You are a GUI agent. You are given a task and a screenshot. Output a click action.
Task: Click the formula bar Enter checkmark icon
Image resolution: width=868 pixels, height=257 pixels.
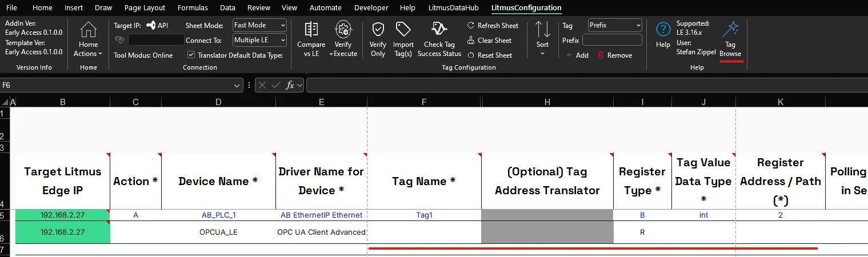pyautogui.click(x=276, y=85)
